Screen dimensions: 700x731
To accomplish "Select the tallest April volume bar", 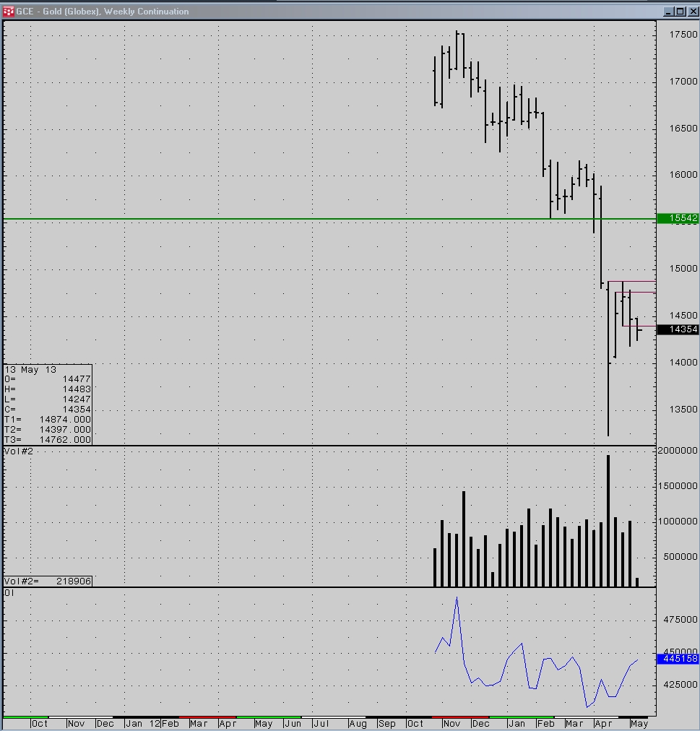I will [x=608, y=521].
